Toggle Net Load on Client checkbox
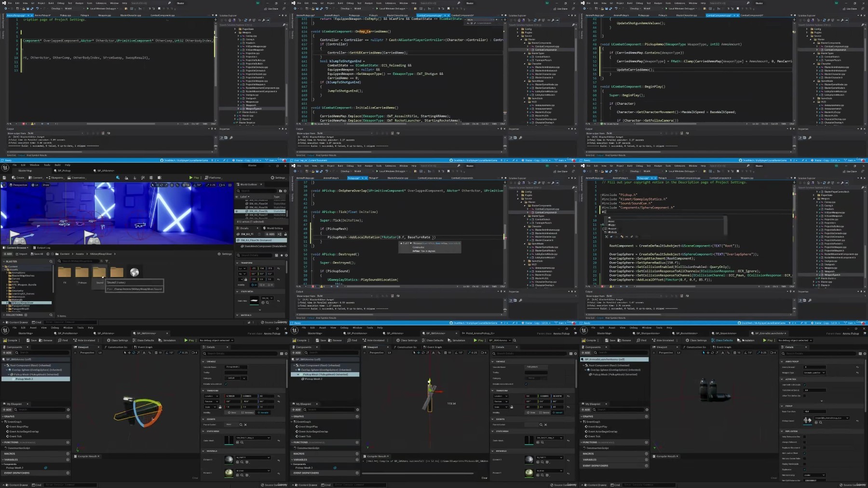 (804, 453)
